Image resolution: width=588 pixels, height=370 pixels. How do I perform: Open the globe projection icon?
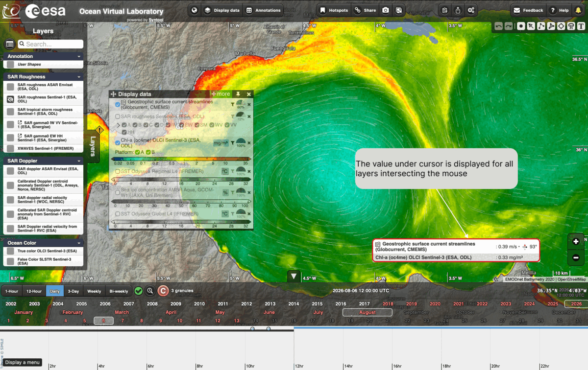pyautogui.click(x=195, y=10)
